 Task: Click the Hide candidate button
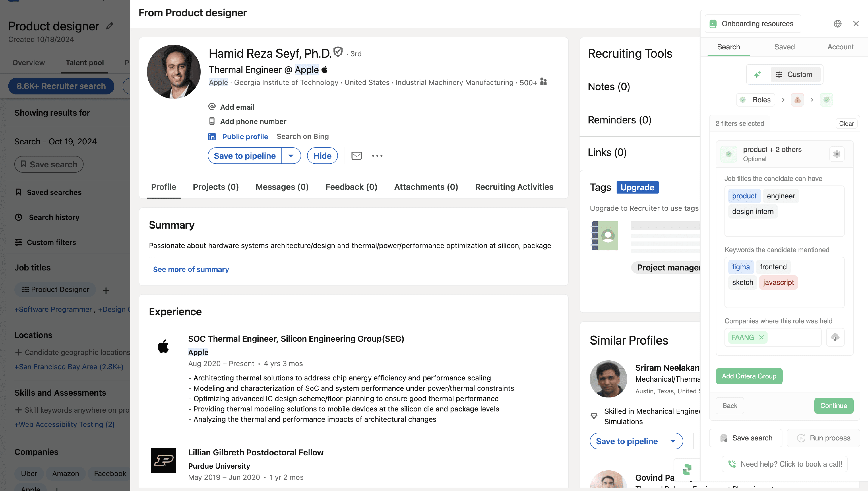(322, 156)
